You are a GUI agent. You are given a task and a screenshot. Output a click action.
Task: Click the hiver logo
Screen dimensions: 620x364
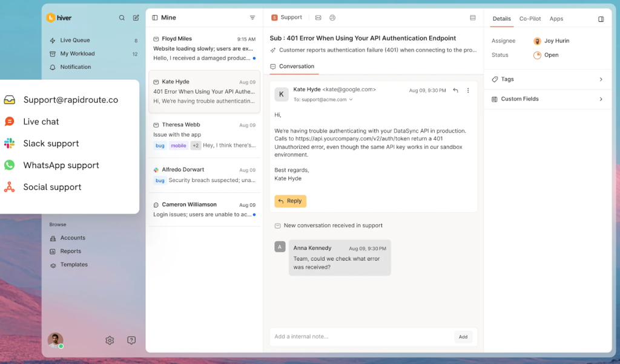[59, 18]
